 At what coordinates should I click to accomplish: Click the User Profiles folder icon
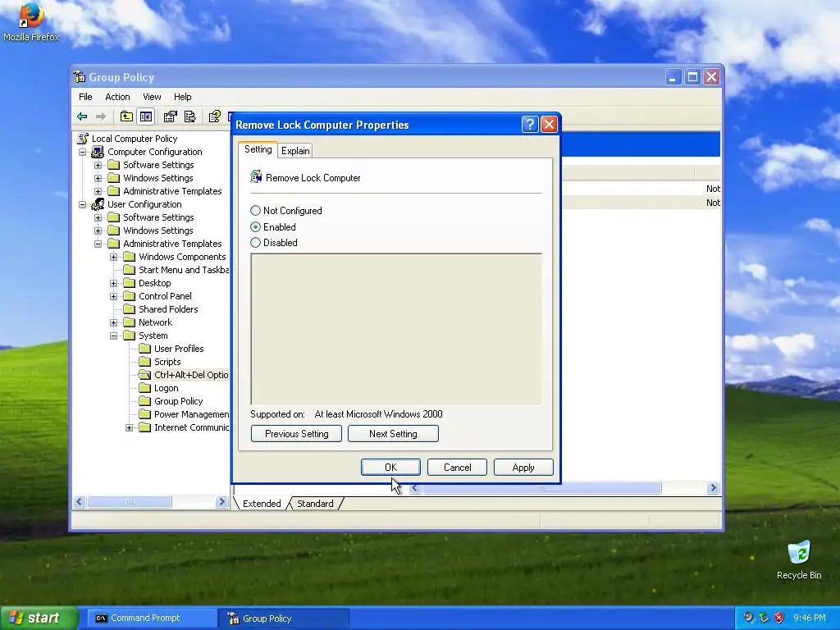(144, 348)
